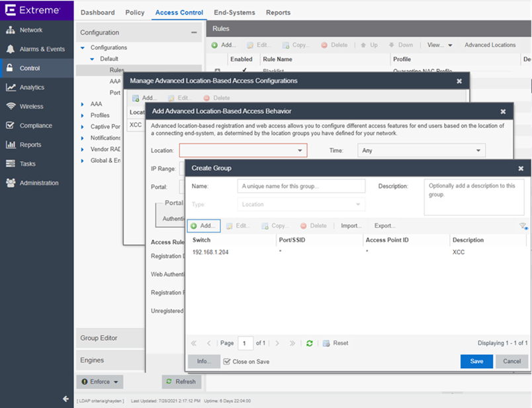
Task: Open the View dropdown in the Rules toolbar
Action: (x=440, y=45)
